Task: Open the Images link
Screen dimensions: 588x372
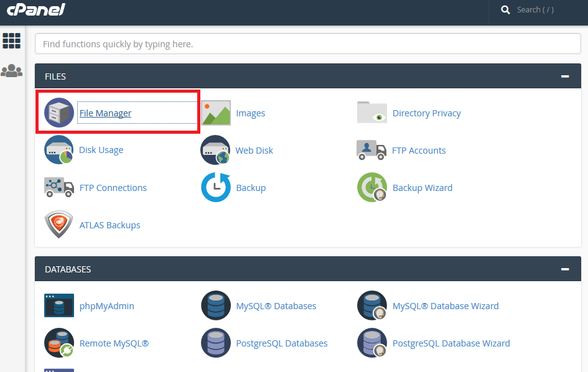Action: coord(251,113)
